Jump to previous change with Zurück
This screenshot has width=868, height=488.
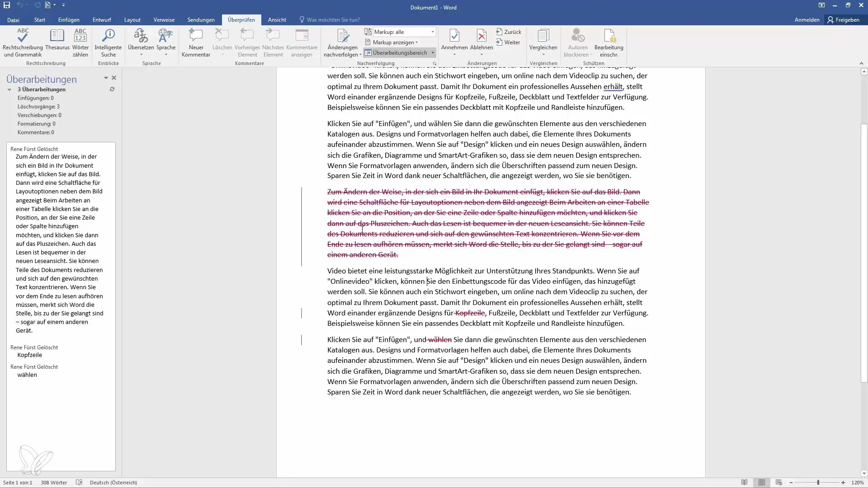509,32
